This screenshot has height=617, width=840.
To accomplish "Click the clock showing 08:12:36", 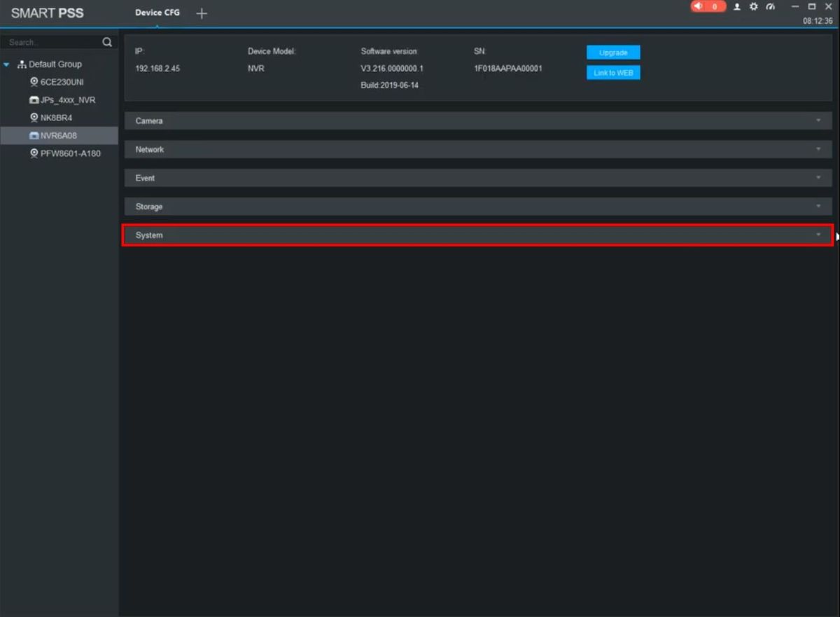I will pyautogui.click(x=818, y=21).
